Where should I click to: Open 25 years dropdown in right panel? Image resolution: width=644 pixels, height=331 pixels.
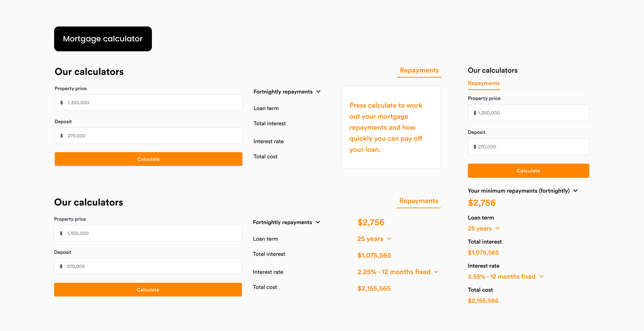tap(498, 228)
